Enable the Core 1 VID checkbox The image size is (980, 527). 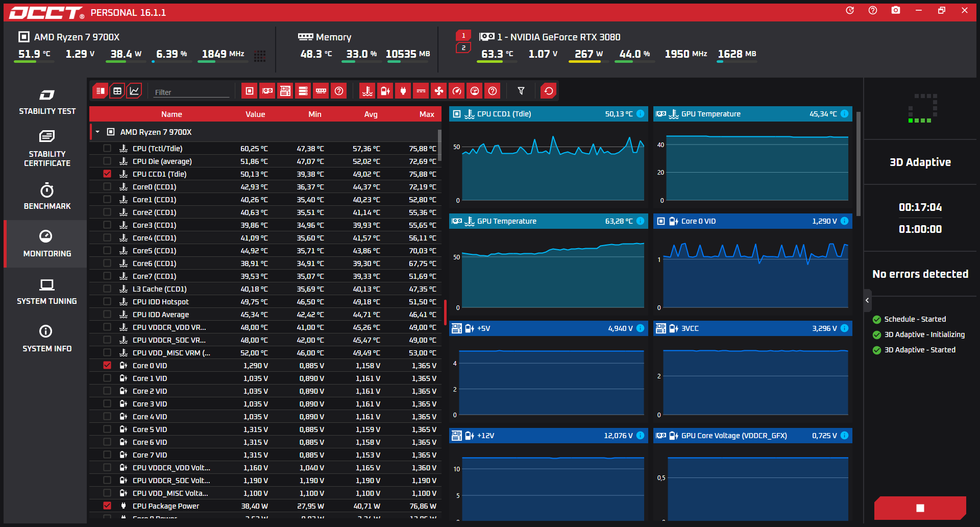(x=107, y=378)
